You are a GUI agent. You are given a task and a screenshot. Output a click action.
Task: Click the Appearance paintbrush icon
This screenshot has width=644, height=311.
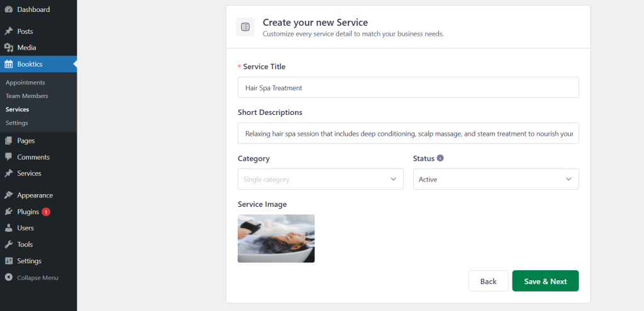tap(9, 195)
